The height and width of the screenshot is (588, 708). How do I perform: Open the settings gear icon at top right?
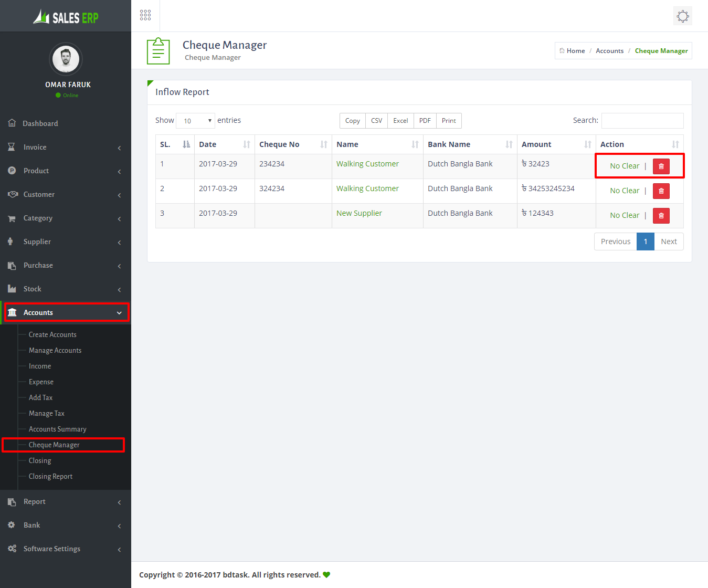[x=682, y=16]
